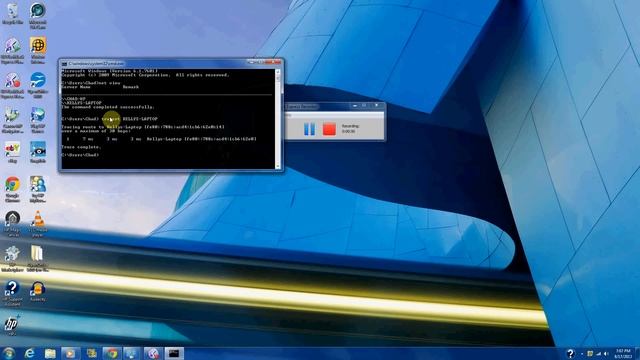Open the Recycle Bin desktop icon
The width and height of the screenshot is (640, 360).
[12, 12]
